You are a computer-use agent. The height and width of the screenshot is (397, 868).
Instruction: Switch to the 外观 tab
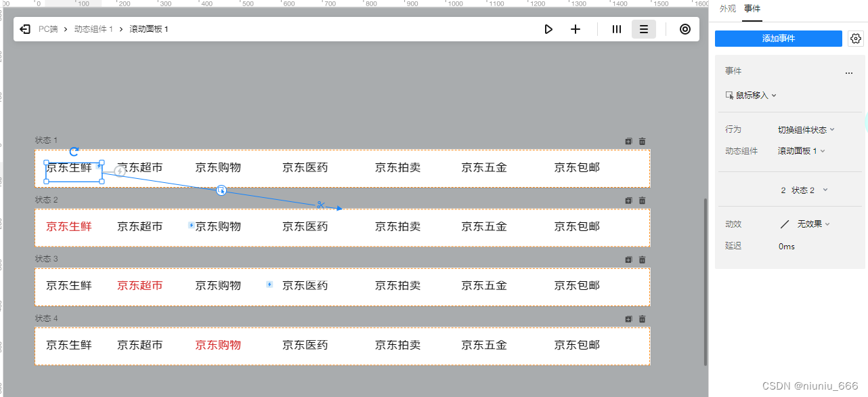(728, 9)
